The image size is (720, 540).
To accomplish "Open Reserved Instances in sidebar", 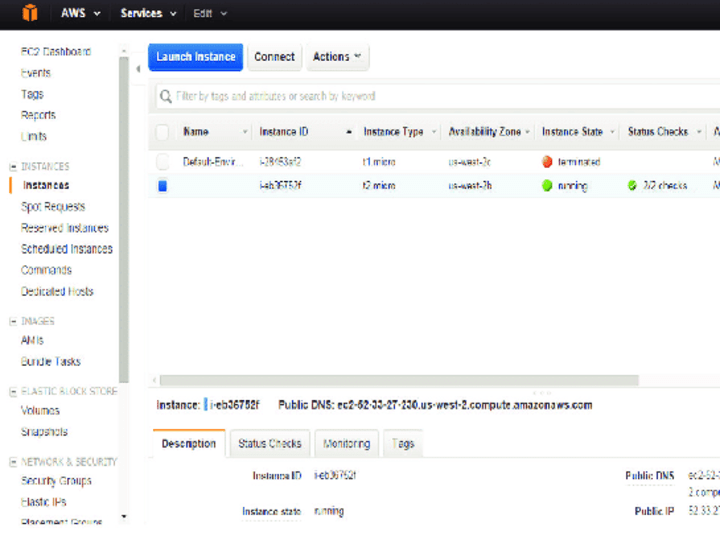I will coord(65,228).
